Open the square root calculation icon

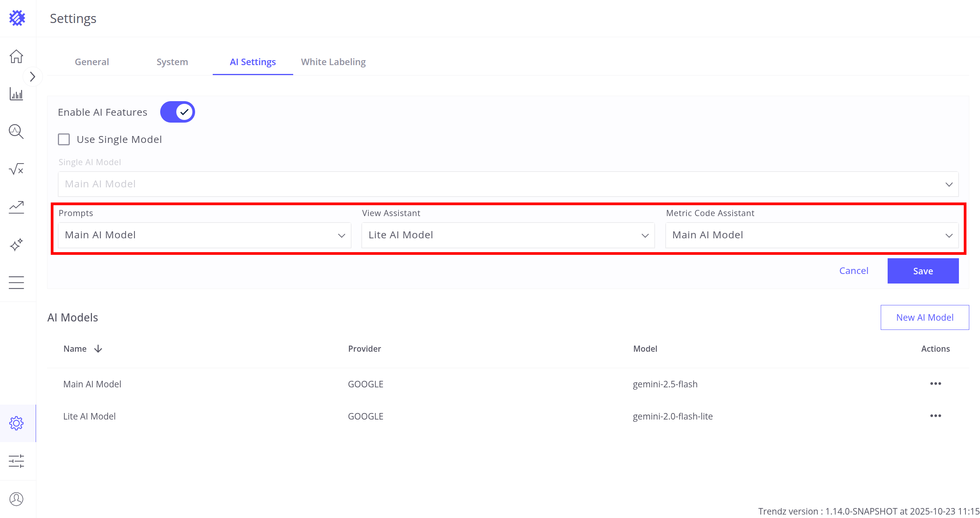coord(16,169)
